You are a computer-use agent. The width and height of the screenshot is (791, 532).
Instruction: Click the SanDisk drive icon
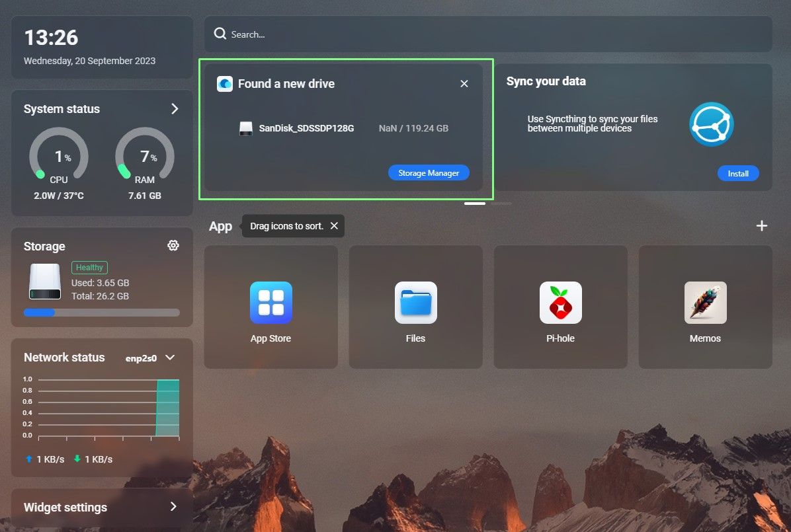[x=245, y=128]
